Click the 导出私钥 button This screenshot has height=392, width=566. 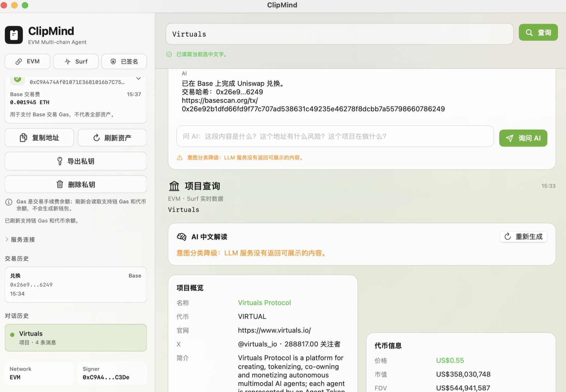point(76,161)
